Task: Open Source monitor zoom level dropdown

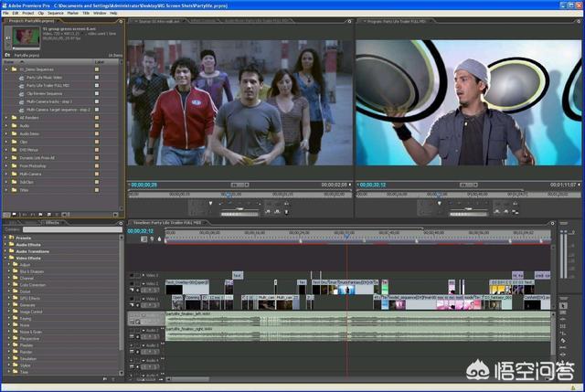Action: (x=239, y=185)
